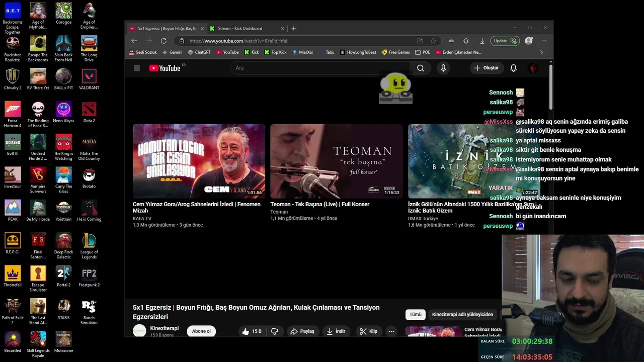Viewport: 644px width, 362px height.
Task: Bookmark page with star icon
Action: pos(433,41)
